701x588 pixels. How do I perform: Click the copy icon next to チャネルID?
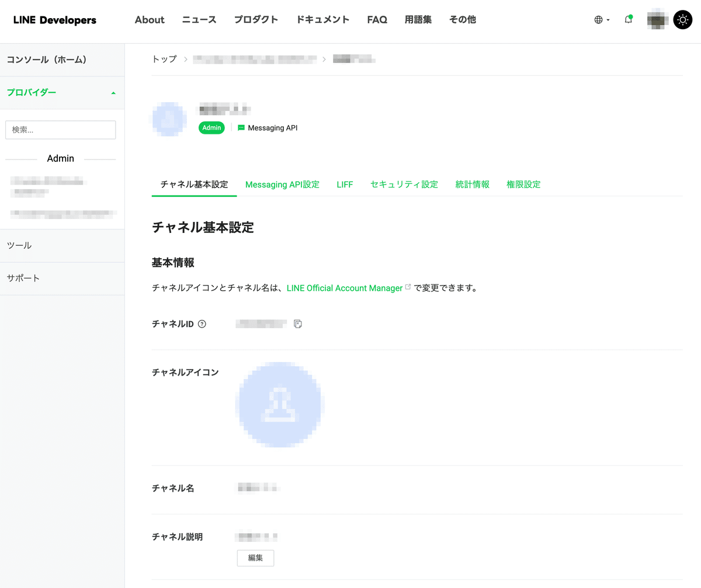coord(298,323)
